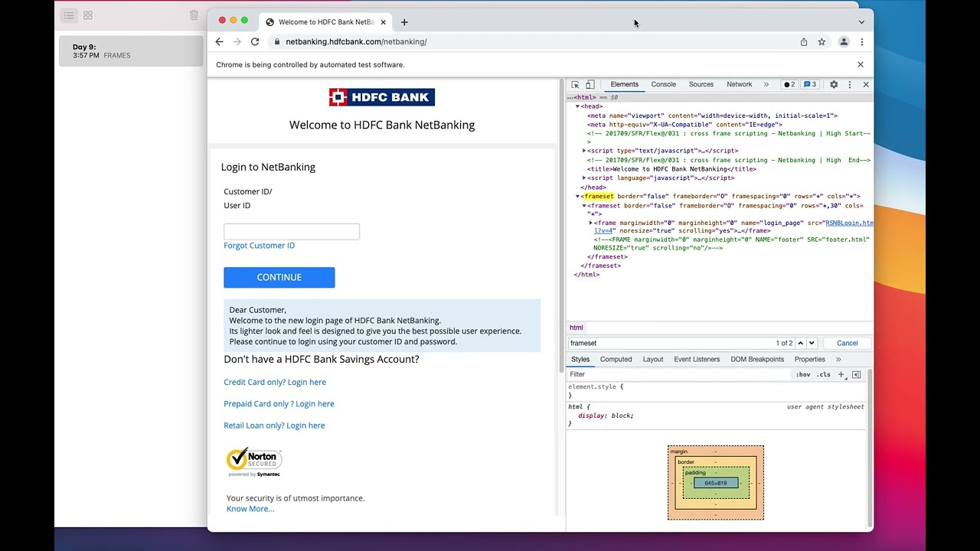Open Prepaid Card only Login here link
The image size is (980, 551).
tap(279, 403)
